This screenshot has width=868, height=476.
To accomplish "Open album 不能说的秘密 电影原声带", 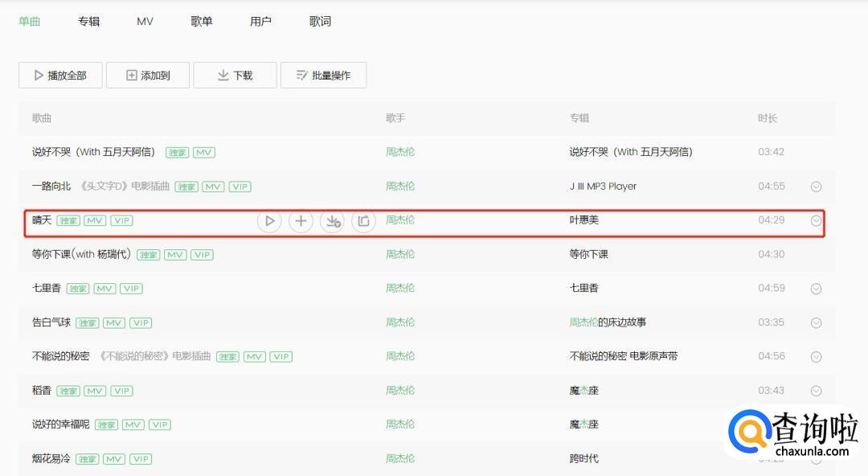I will point(624,356).
